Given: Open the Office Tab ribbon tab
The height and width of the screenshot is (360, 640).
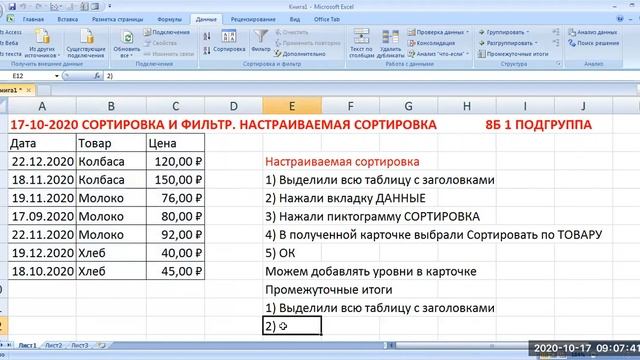Looking at the screenshot, I should click(327, 19).
